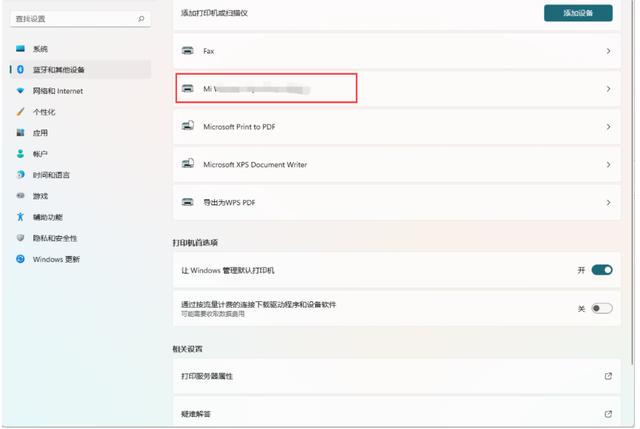Click the Windows 更新 icon

pyautogui.click(x=20, y=259)
